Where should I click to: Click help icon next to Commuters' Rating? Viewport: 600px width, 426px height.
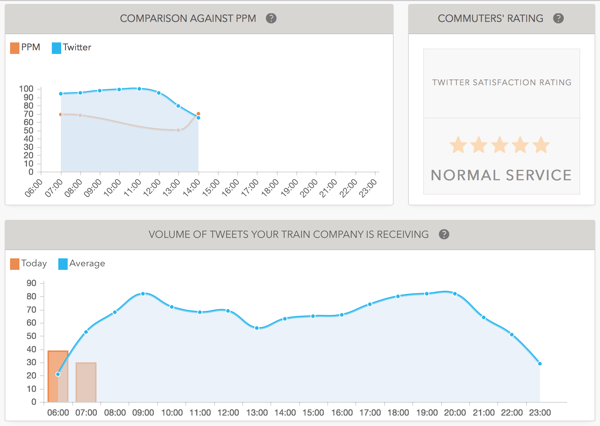click(558, 19)
